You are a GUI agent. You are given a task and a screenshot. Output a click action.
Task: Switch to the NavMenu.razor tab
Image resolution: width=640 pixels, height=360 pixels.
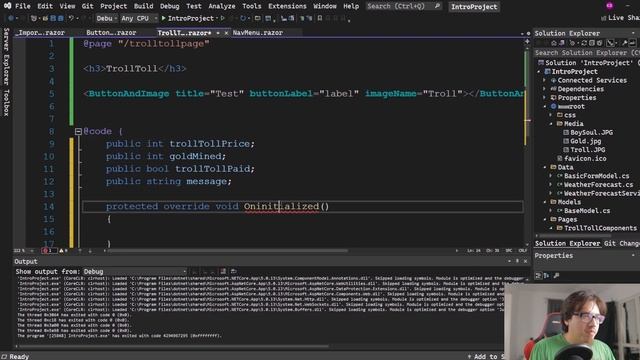(258, 33)
